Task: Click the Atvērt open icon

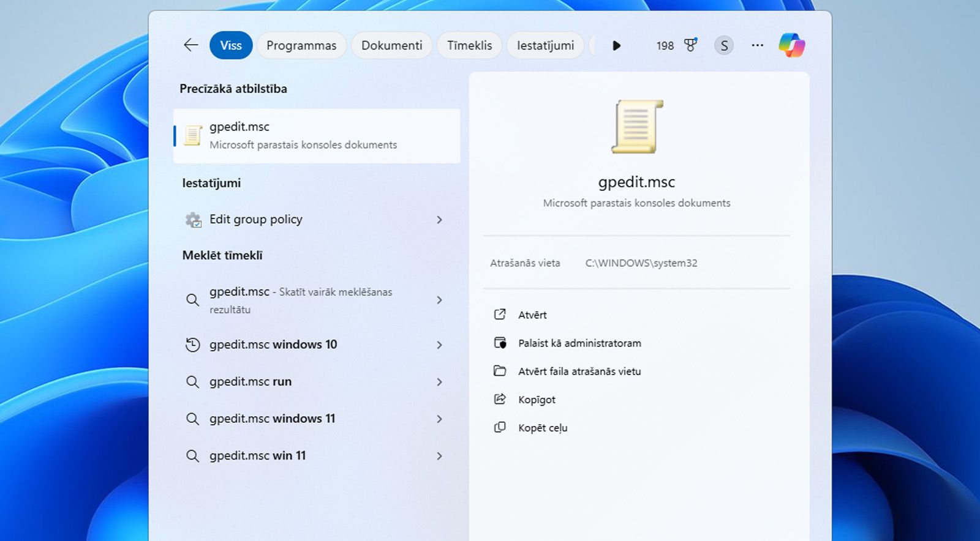Action: point(500,315)
